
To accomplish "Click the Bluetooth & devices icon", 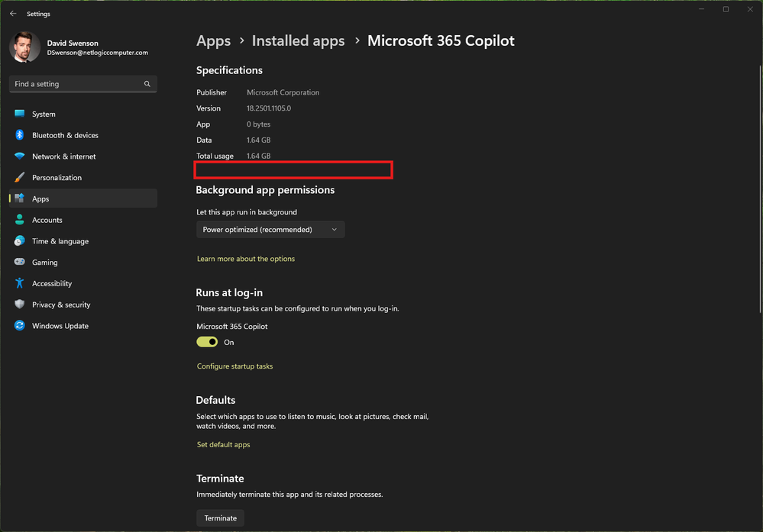I will pos(19,134).
